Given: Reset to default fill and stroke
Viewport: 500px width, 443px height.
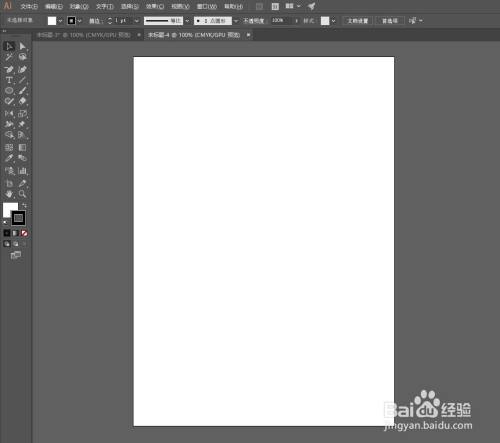Looking at the screenshot, I should 5,222.
